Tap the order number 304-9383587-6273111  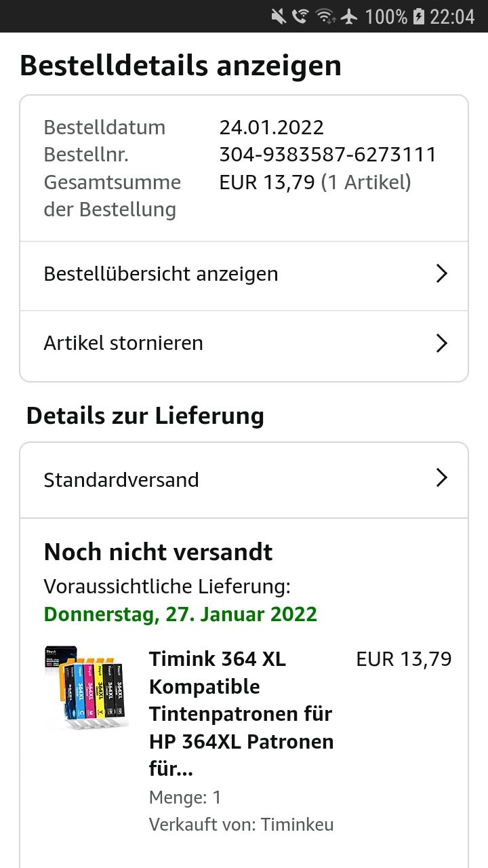327,155
